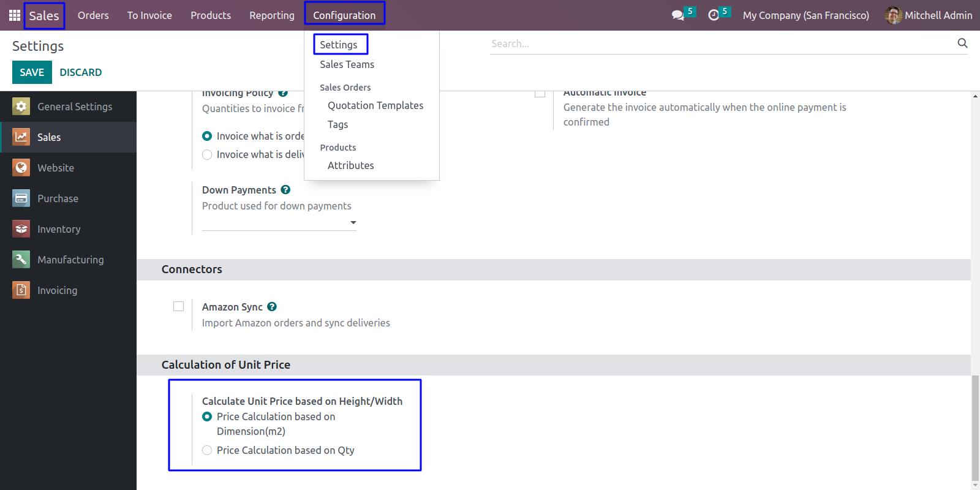Open the activities clock icon

[714, 15]
